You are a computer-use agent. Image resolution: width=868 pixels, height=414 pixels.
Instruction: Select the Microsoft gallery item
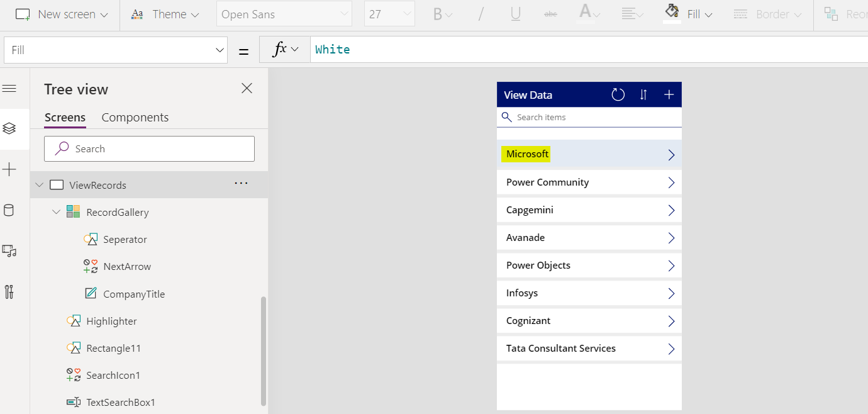point(589,154)
